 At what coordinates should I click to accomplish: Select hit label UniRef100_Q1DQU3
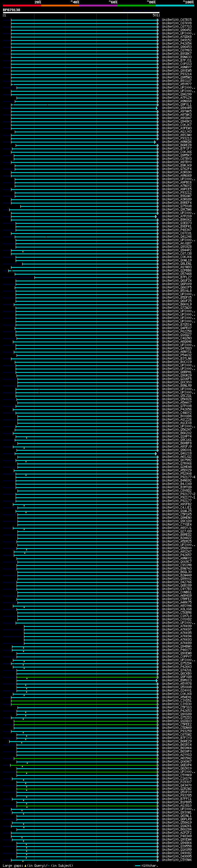click(x=176, y=721)
